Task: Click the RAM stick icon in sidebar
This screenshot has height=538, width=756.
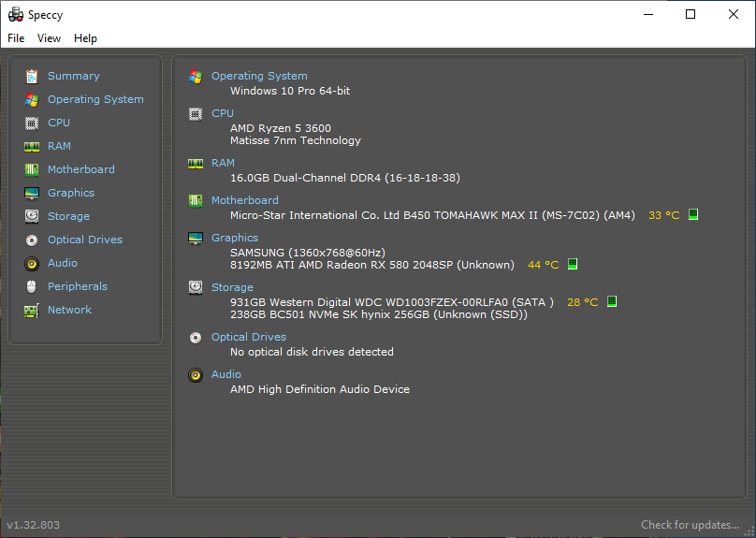Action: click(32, 147)
